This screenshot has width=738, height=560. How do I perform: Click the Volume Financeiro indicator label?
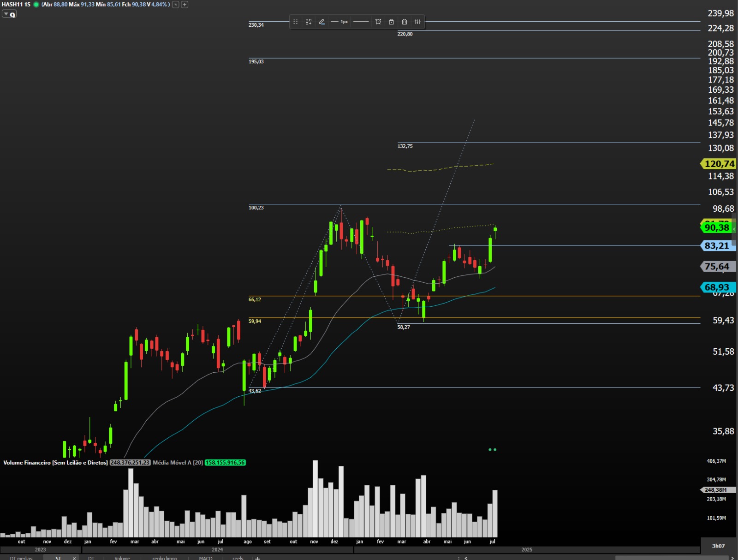coord(55,463)
